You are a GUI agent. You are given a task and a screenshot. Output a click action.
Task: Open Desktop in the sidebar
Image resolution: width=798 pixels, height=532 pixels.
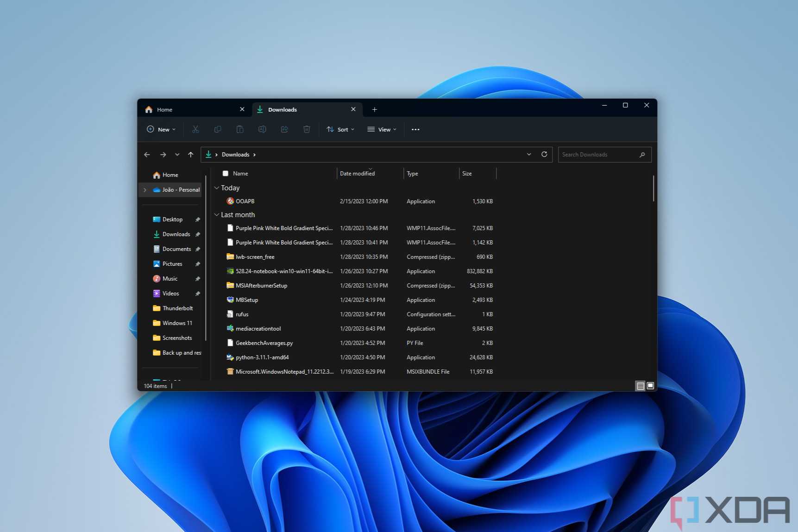pos(172,219)
